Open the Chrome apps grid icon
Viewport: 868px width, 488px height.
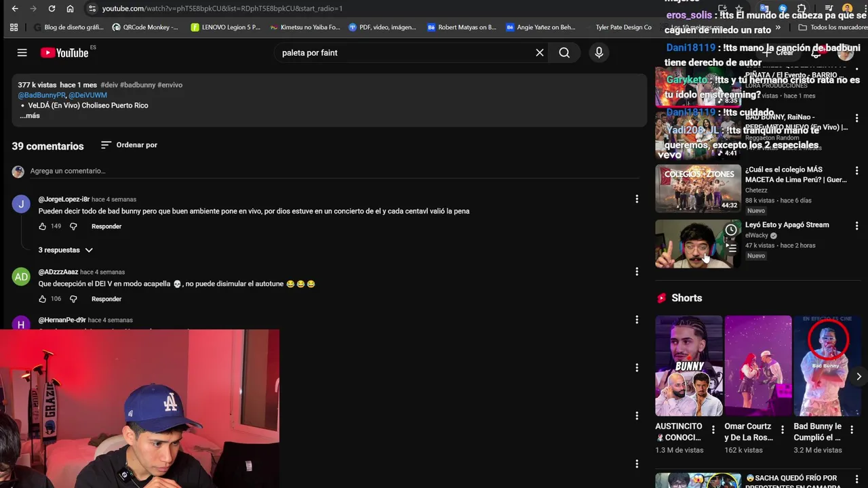[x=14, y=27]
